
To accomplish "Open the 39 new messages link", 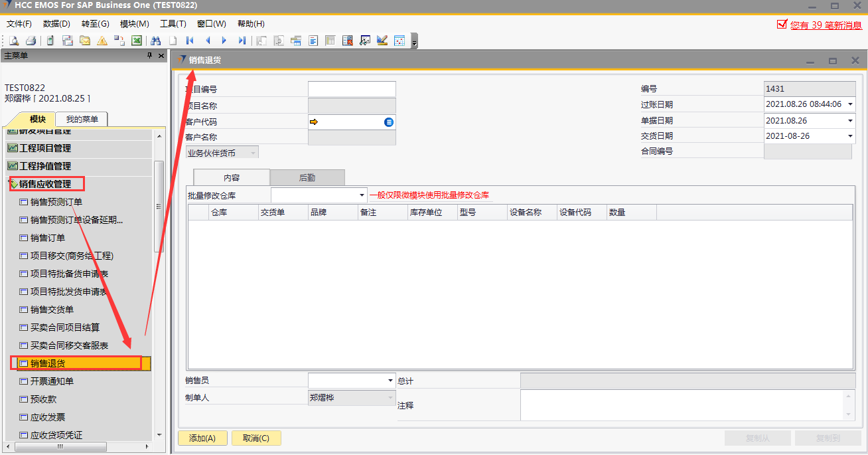I will click(826, 25).
